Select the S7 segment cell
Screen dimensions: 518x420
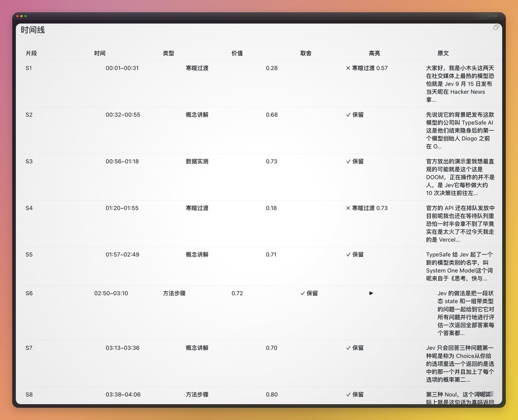pyautogui.click(x=29, y=348)
